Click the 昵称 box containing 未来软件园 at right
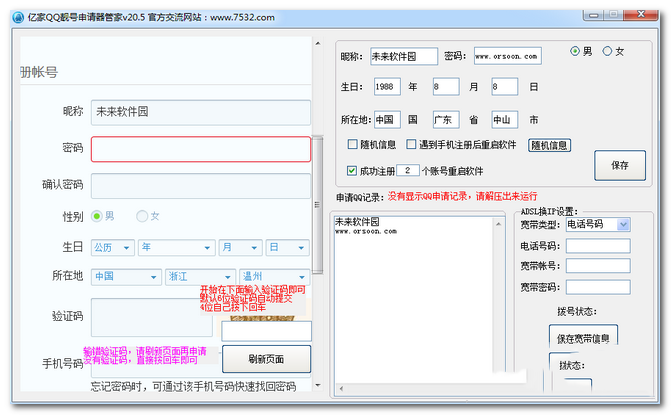671x415 pixels. click(x=404, y=56)
